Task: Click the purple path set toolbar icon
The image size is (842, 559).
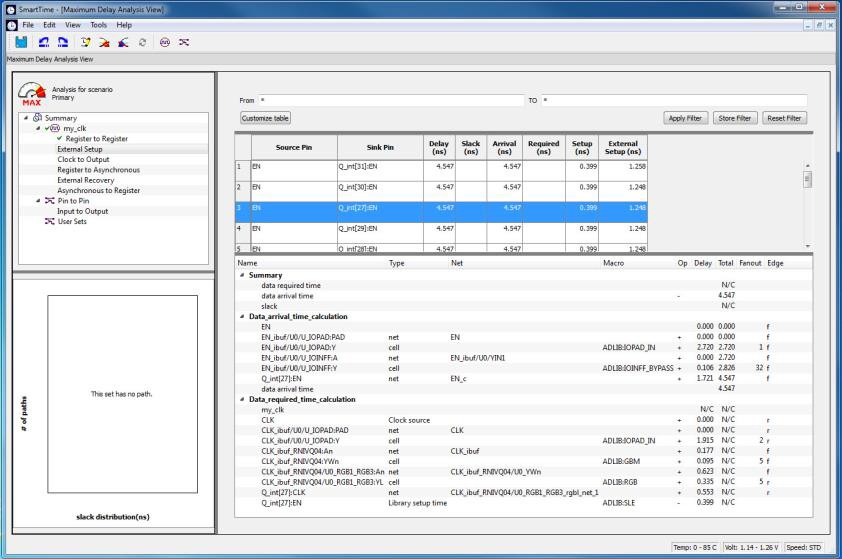Action: point(184,42)
